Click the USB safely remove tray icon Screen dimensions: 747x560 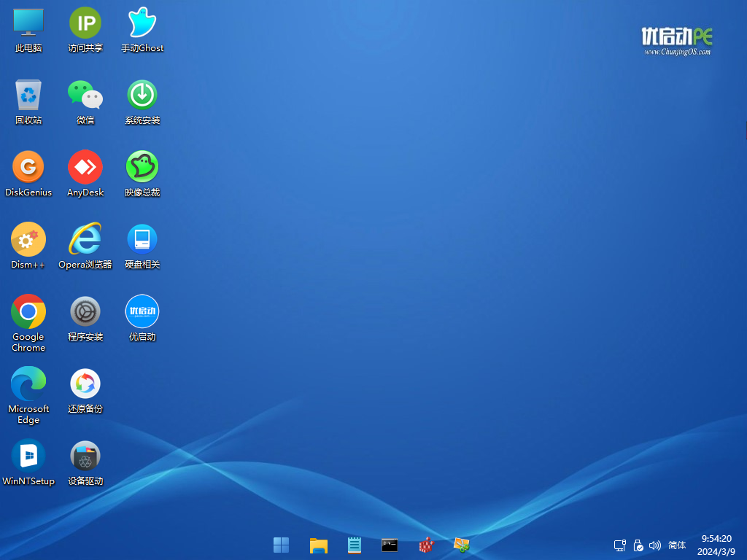(638, 545)
